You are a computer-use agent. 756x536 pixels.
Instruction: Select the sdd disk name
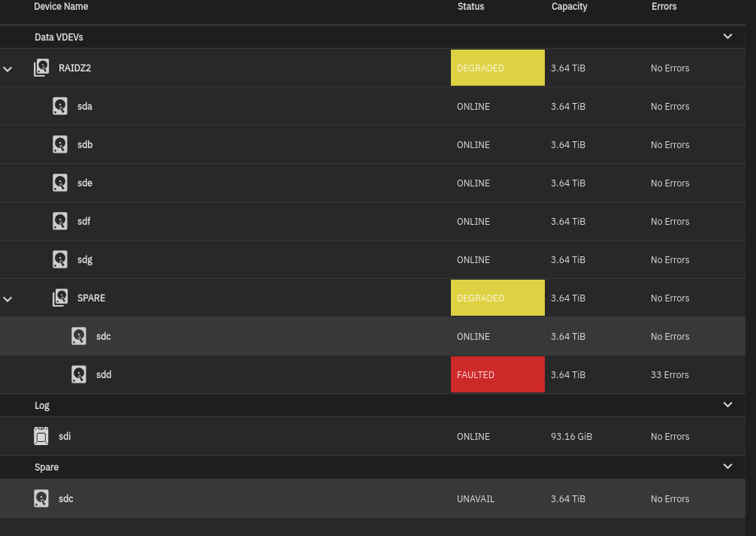click(x=104, y=375)
